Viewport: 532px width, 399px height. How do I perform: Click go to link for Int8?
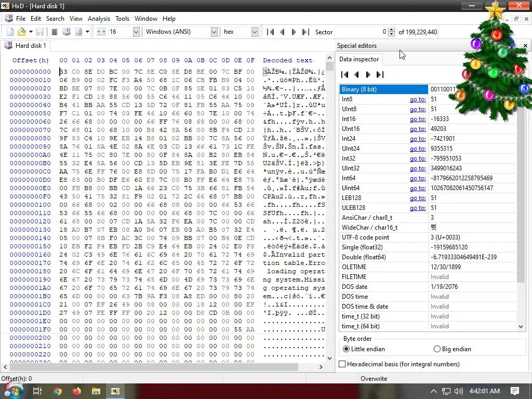[x=418, y=99]
